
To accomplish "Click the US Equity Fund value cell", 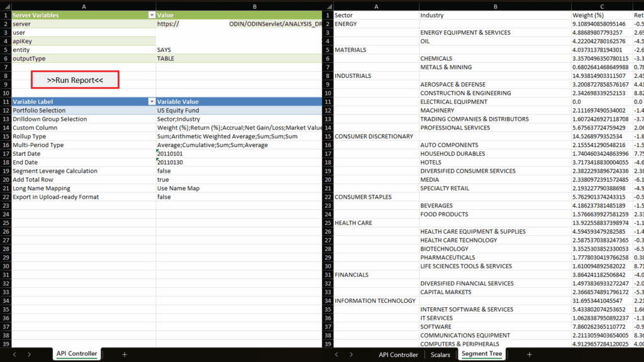I will [x=239, y=111].
